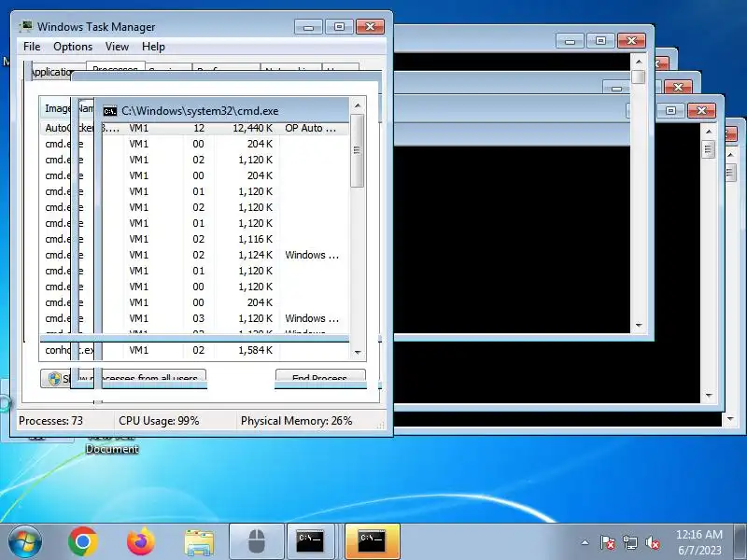Switch to the Applications tab

click(x=52, y=72)
